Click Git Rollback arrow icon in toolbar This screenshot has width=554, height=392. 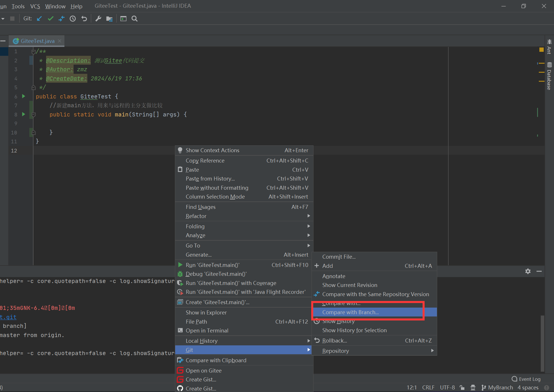pos(84,19)
